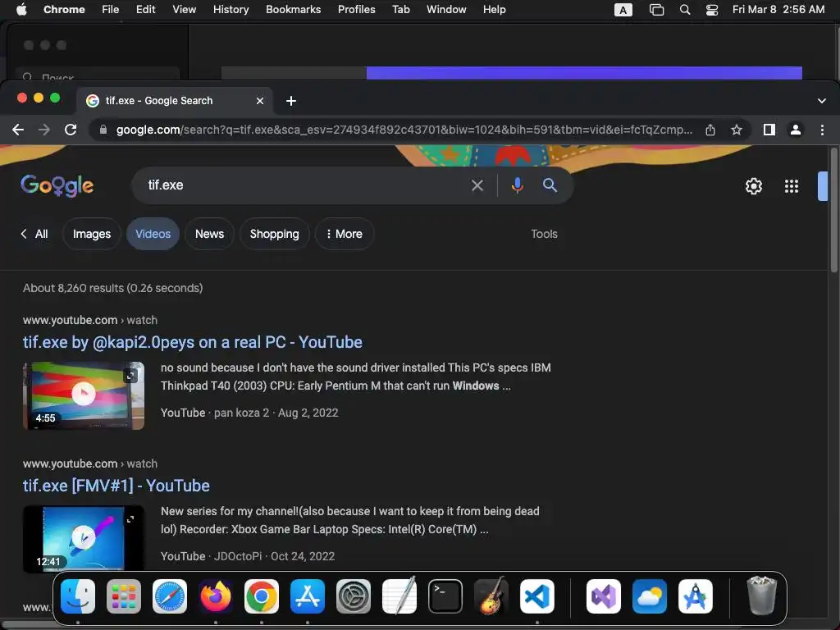Expand preview on 4:55 thumbnail

click(130, 375)
